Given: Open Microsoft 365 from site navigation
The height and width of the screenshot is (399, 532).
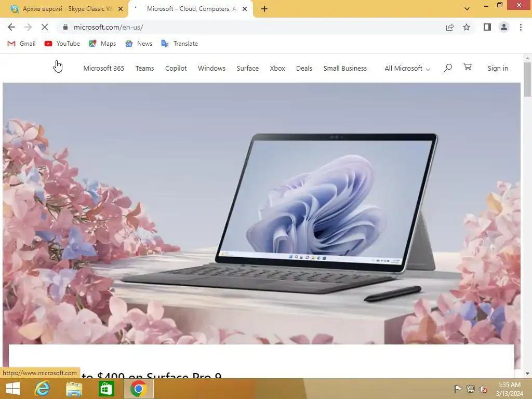Looking at the screenshot, I should click(x=104, y=68).
